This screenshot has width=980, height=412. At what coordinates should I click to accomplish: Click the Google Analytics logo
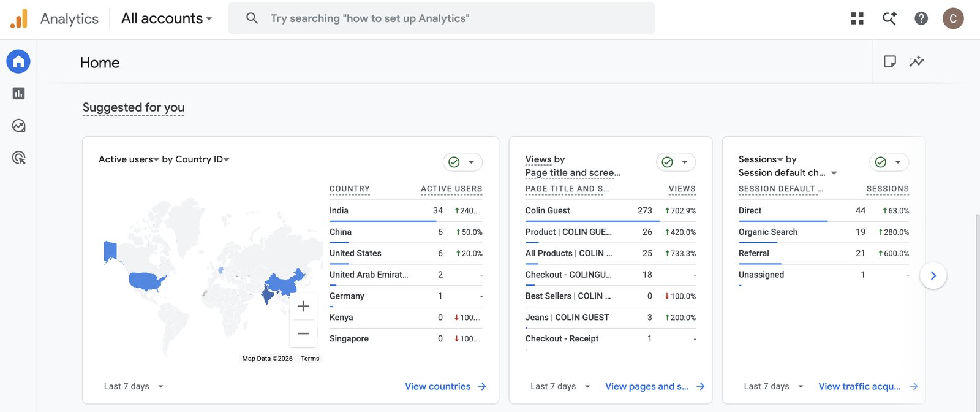click(19, 18)
